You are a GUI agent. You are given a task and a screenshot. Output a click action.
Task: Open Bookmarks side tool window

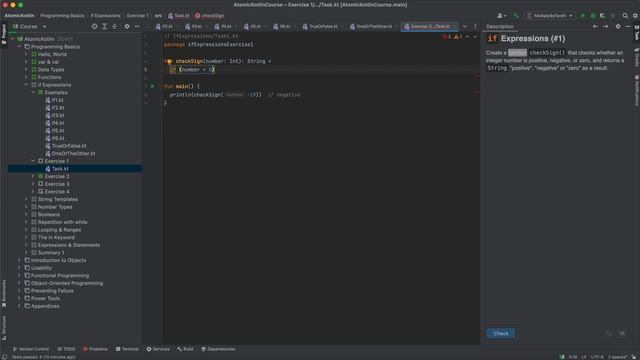pos(4,294)
